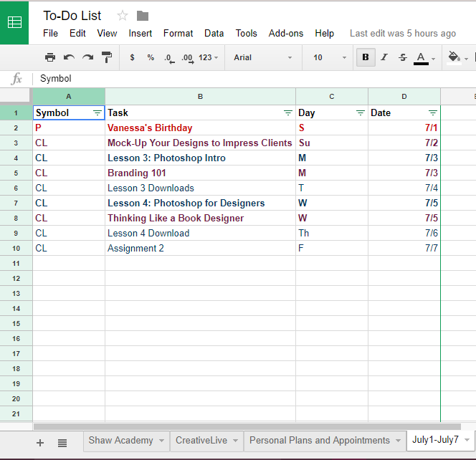
Task: Select column A header
Action: tap(69, 97)
